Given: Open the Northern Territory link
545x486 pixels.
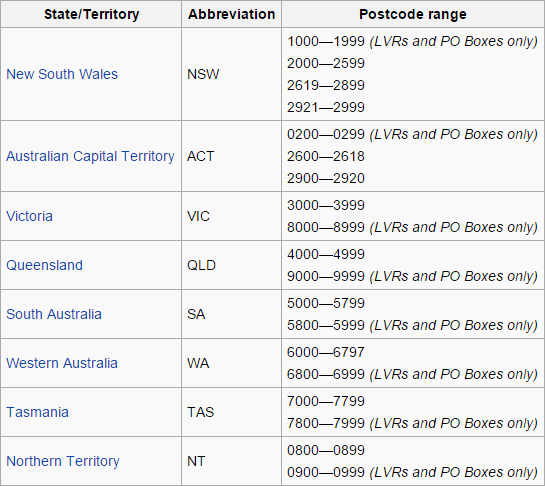Looking at the screenshot, I should (63, 461).
